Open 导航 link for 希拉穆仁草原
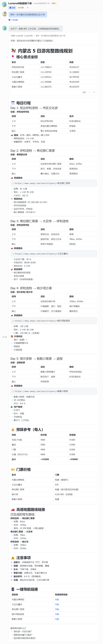103x644 pixels. [x=57, y=609]
